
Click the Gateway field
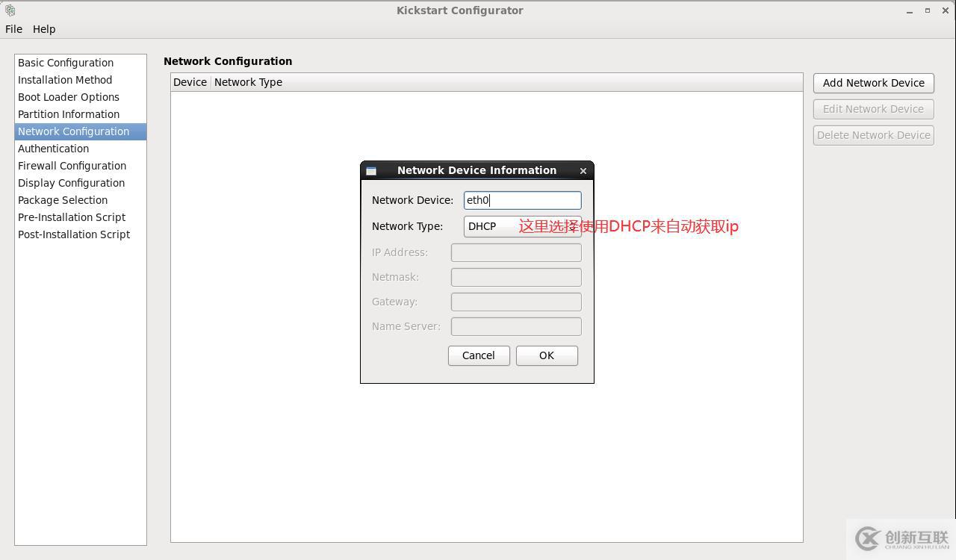pos(516,302)
